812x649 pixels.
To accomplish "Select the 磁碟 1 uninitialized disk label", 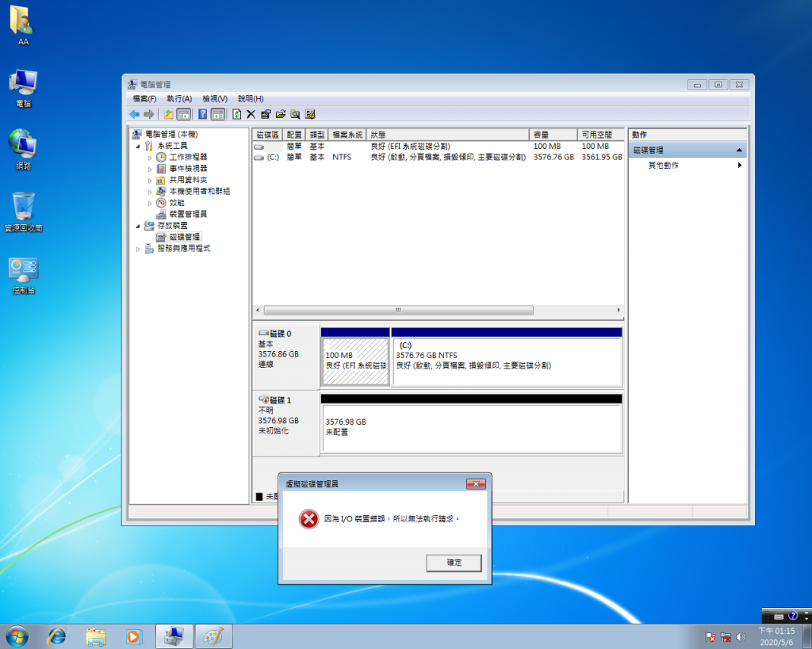I will 285,423.
